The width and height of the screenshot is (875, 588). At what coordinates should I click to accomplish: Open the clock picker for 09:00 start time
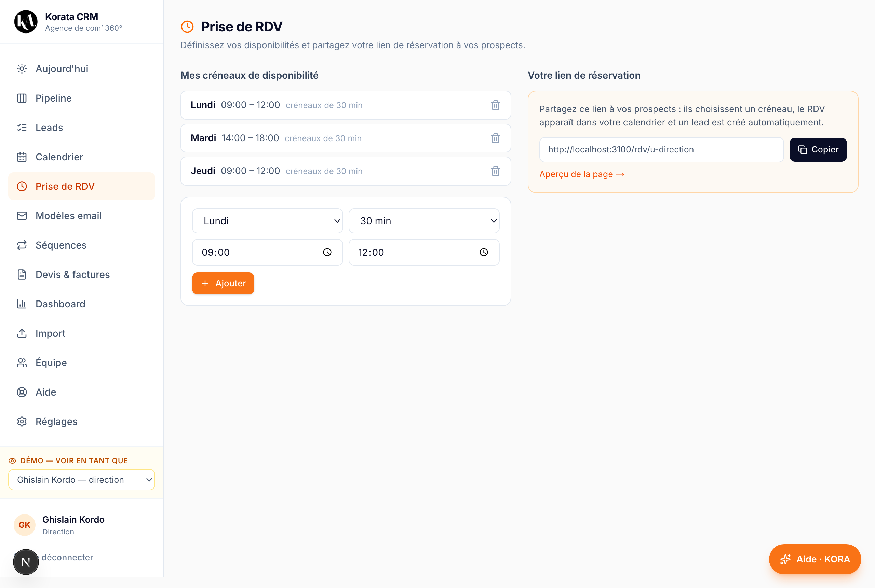327,252
